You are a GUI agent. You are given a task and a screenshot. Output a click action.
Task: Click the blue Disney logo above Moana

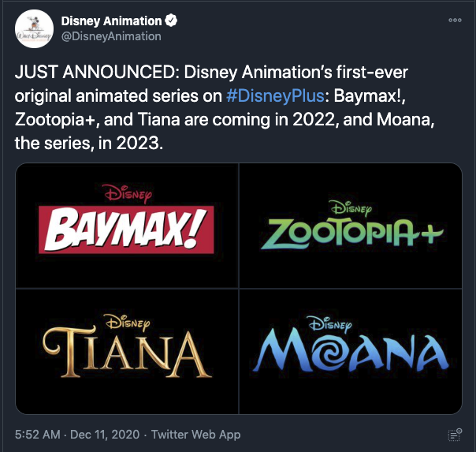(329, 324)
